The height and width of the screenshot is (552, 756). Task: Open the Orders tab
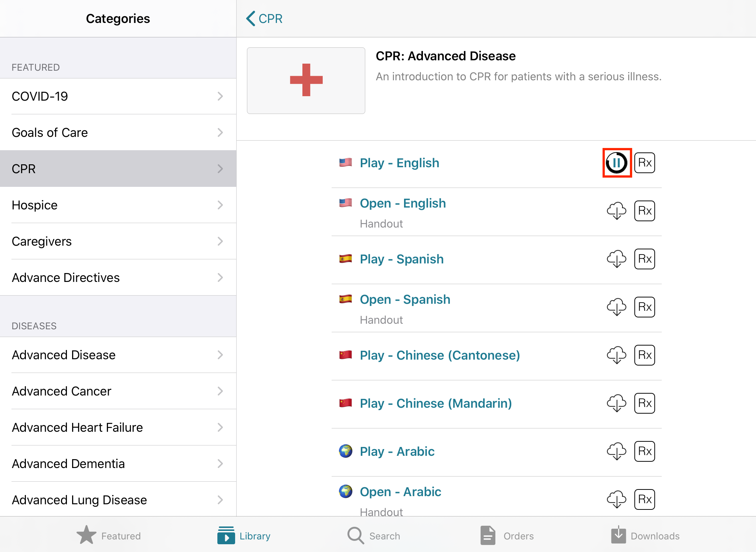(x=507, y=535)
